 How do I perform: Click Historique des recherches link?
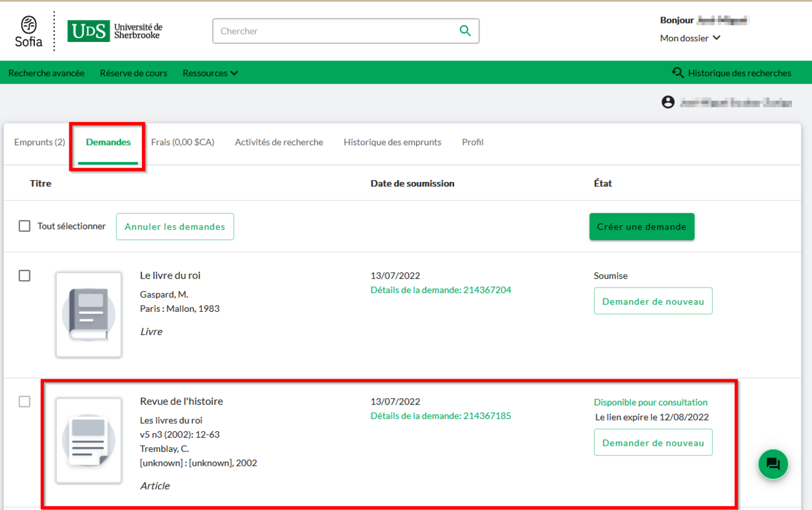pyautogui.click(x=740, y=73)
